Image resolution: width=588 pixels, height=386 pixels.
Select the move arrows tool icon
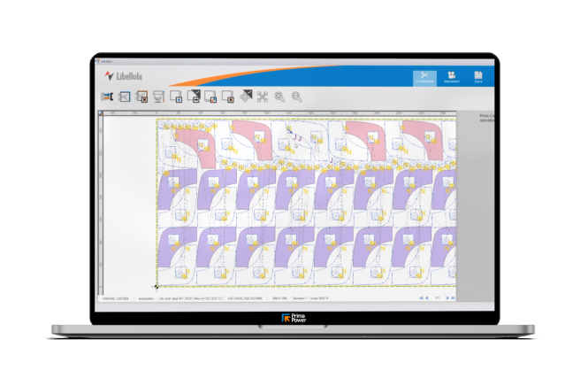(x=246, y=96)
